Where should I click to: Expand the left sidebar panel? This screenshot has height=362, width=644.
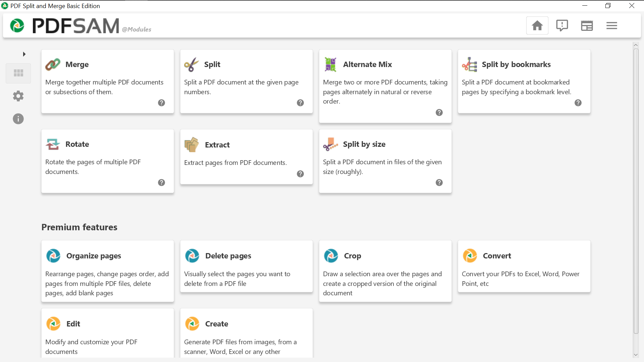click(24, 54)
